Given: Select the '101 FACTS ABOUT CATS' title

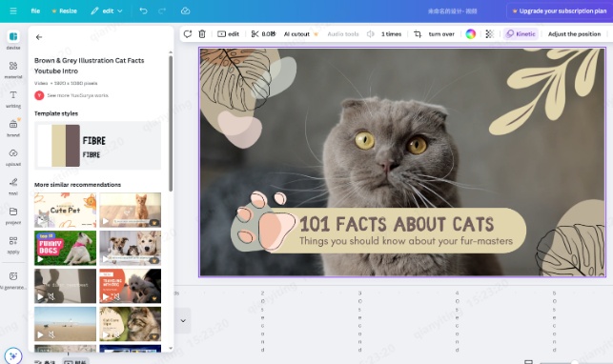Looking at the screenshot, I should (397, 224).
